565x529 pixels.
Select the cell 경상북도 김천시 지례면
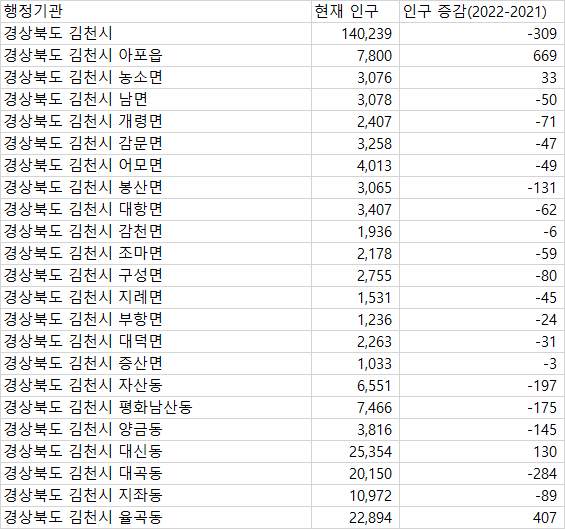pyautogui.click(x=156, y=297)
